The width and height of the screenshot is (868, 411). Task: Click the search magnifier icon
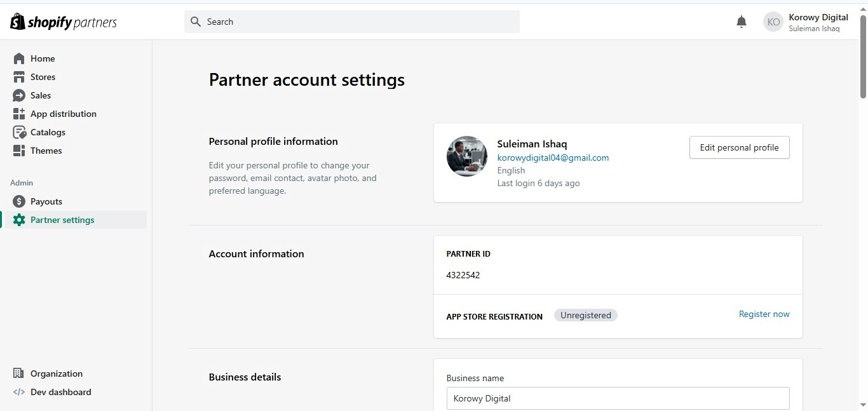tap(196, 22)
